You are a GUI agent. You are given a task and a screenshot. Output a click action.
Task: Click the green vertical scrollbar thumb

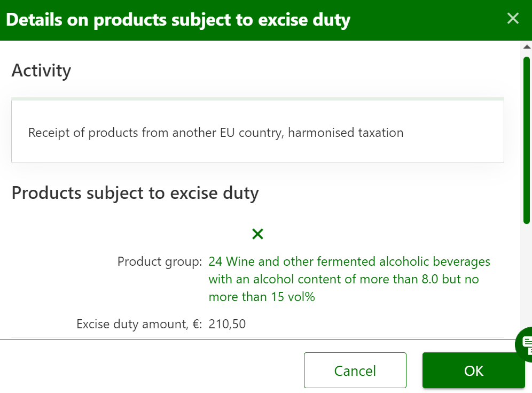click(527, 139)
